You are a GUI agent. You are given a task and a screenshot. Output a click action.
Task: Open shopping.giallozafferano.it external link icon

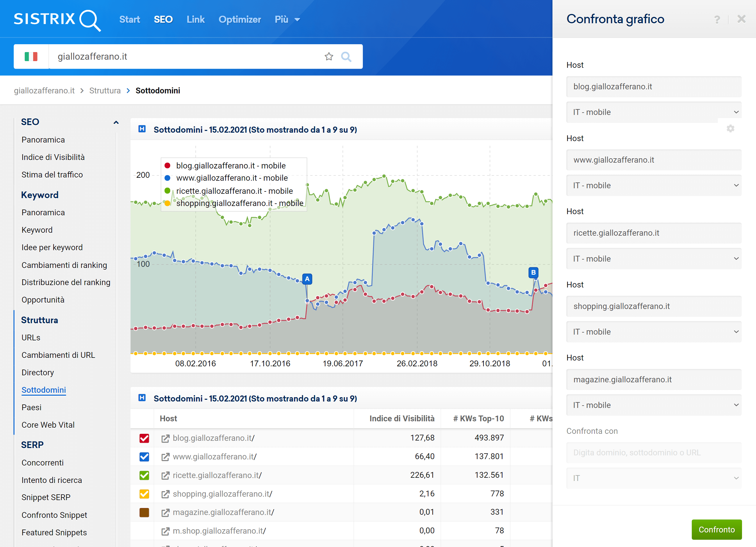[165, 494]
